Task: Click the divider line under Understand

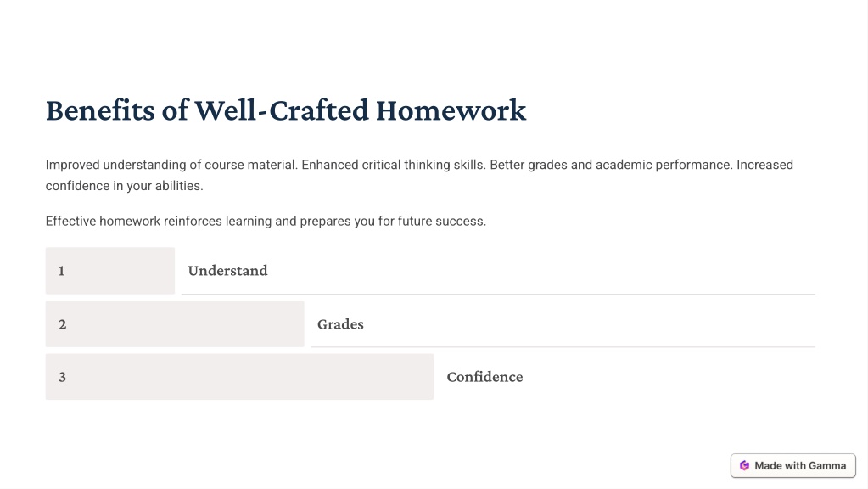Action: [x=498, y=294]
